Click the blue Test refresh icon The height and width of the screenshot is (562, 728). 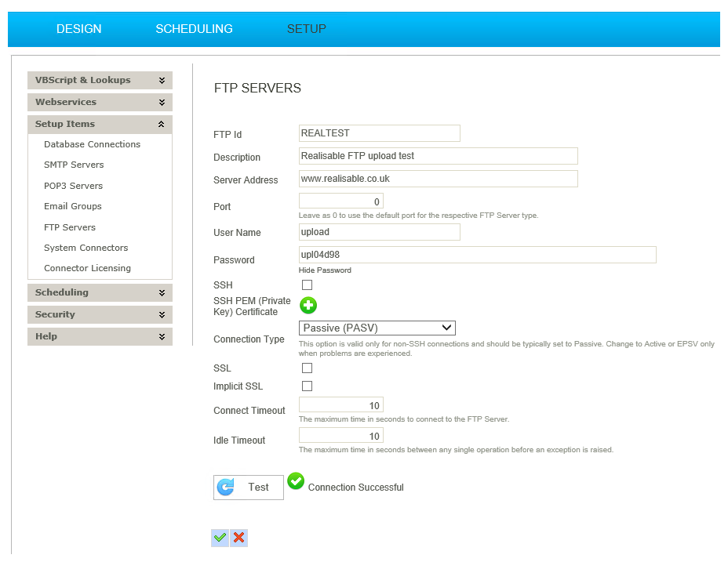227,487
